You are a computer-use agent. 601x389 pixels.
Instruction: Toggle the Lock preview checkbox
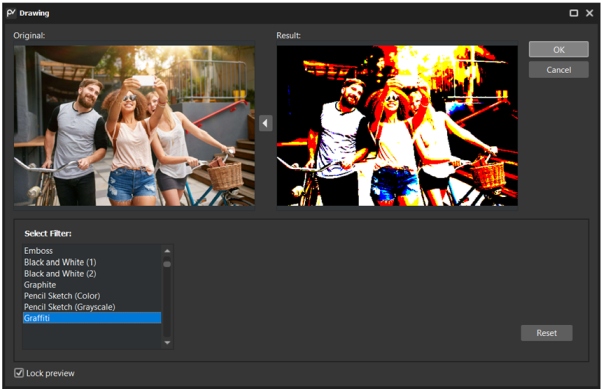click(x=19, y=373)
